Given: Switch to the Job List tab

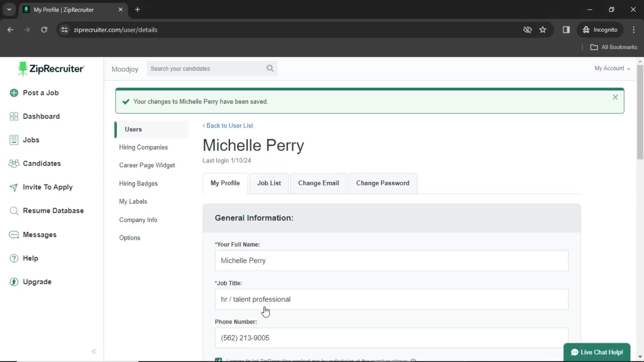Looking at the screenshot, I should click(x=269, y=183).
